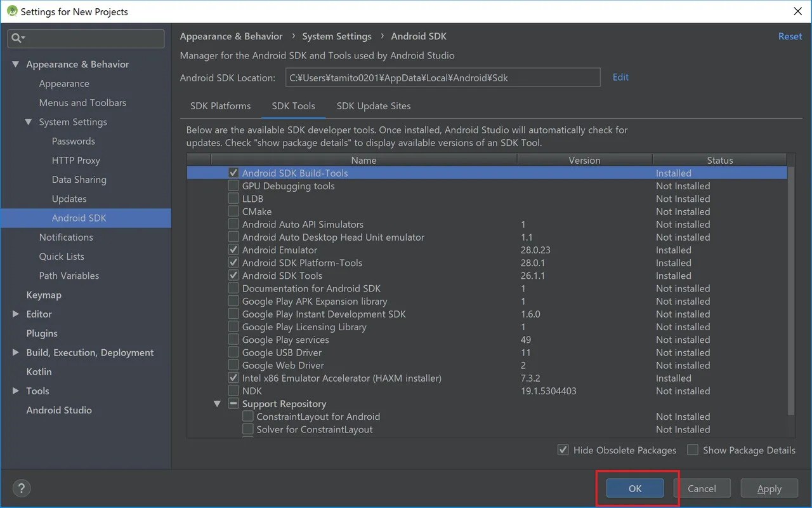The height and width of the screenshot is (508, 812).
Task: Select the Android SDK Tools row
Action: pyautogui.click(x=487, y=276)
